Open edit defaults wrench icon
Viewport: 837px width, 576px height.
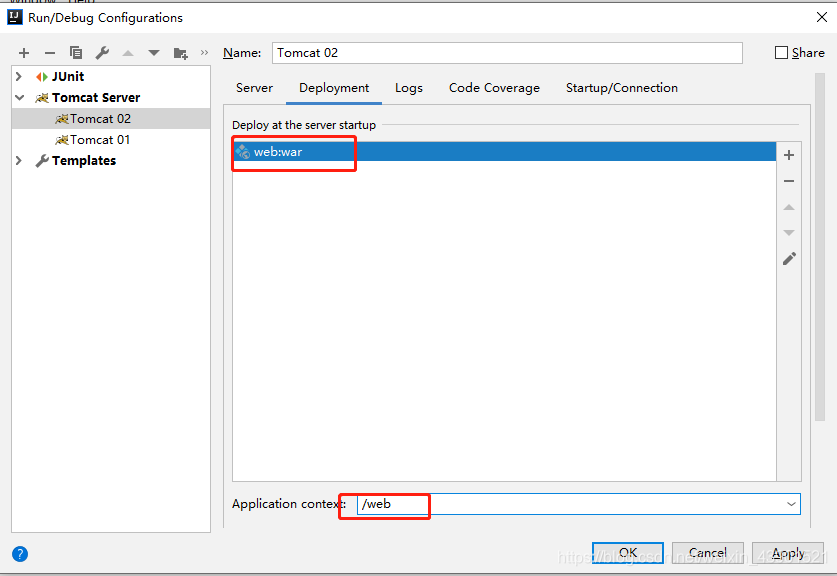pos(102,52)
